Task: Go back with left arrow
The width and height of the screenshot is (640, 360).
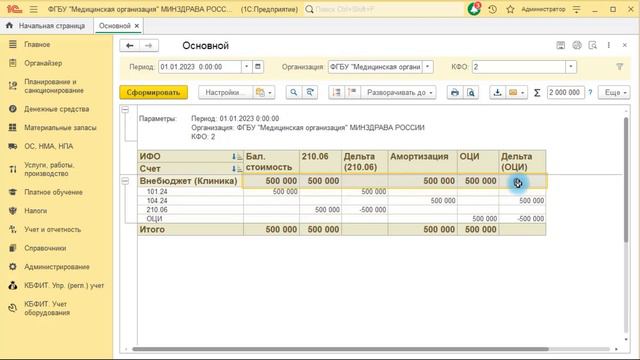Action: 130,45
